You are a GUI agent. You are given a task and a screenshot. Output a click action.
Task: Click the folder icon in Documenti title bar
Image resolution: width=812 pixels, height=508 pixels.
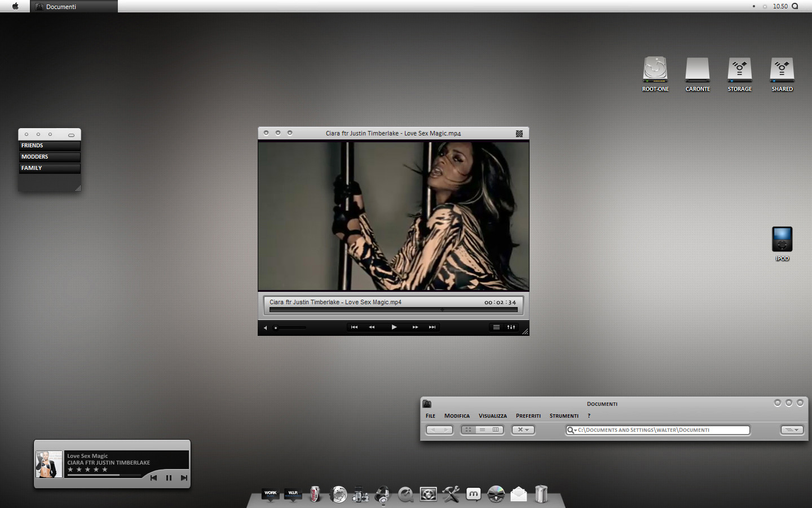(x=427, y=404)
